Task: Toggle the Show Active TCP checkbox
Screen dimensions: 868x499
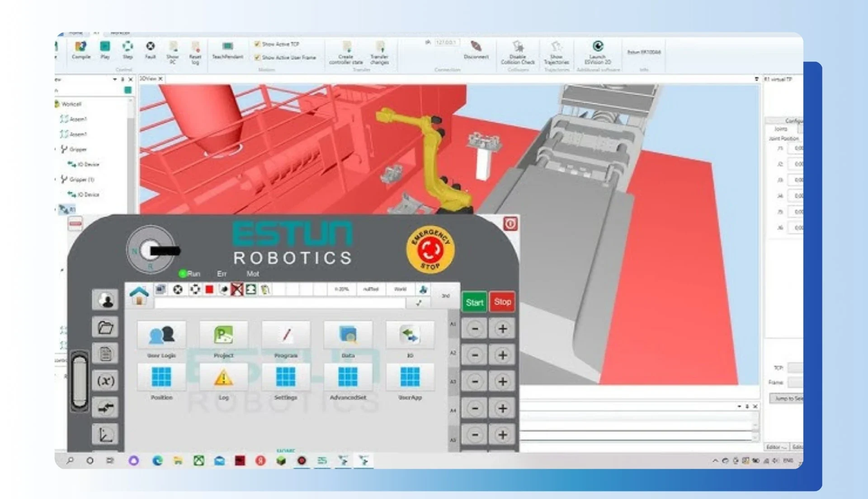Action: [x=257, y=44]
